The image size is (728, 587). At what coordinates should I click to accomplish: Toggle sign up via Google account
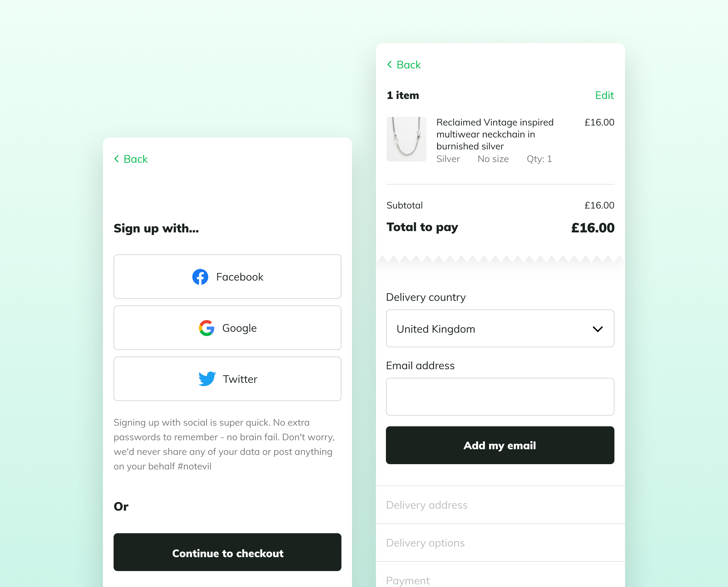227,328
